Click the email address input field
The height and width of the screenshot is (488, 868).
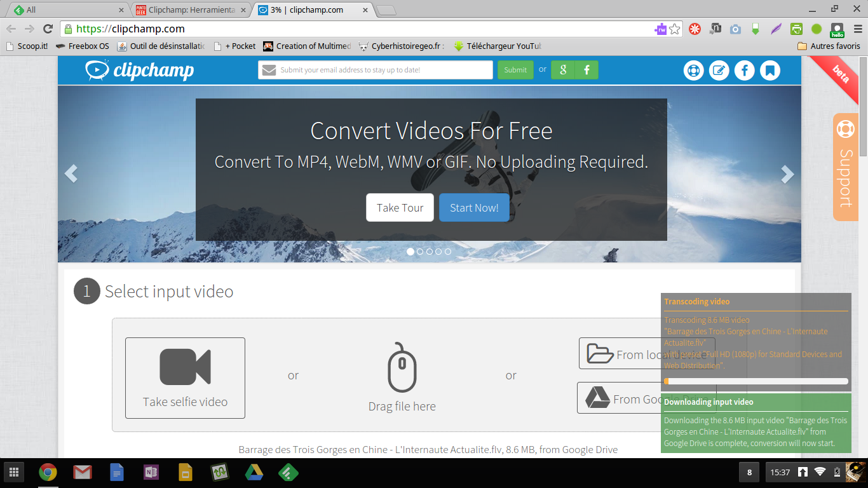pyautogui.click(x=376, y=70)
